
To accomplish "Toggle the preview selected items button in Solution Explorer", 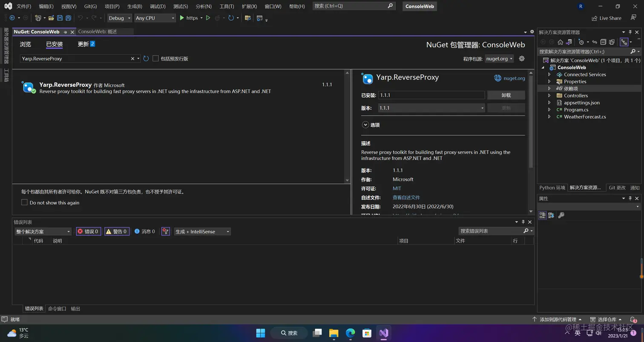I will pyautogui.click(x=624, y=42).
